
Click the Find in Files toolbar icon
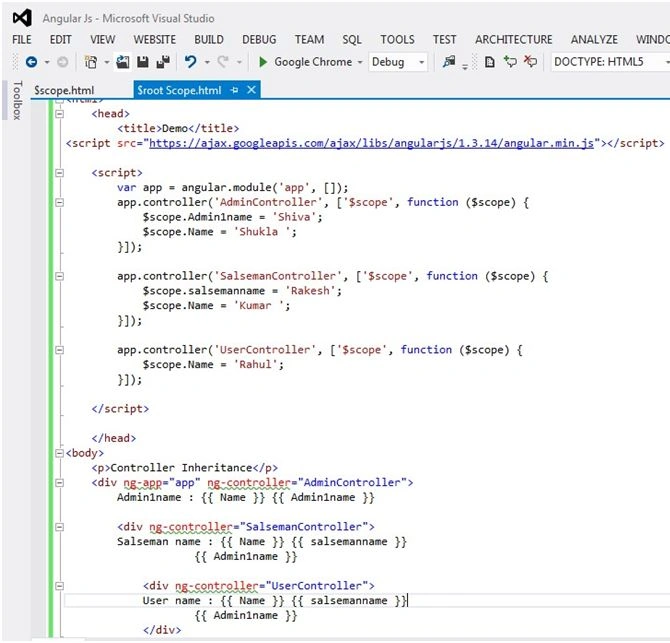tap(449, 62)
